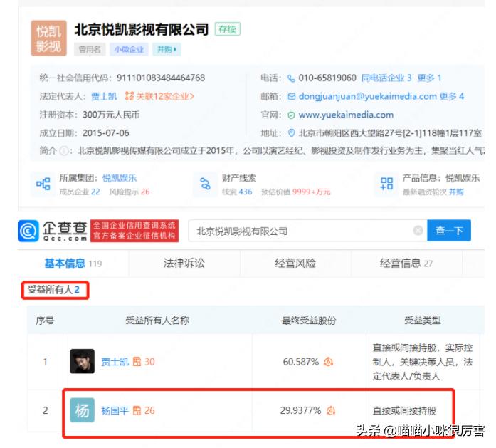This screenshot has width=496, height=448.
Task: Click credit code 911101083484464768
Action: [x=161, y=78]
